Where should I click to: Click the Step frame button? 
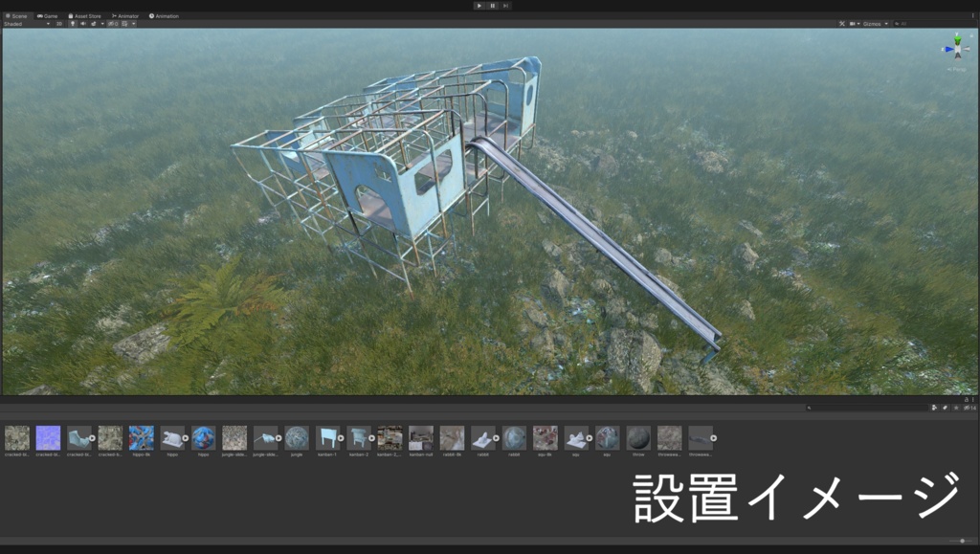[x=505, y=6]
